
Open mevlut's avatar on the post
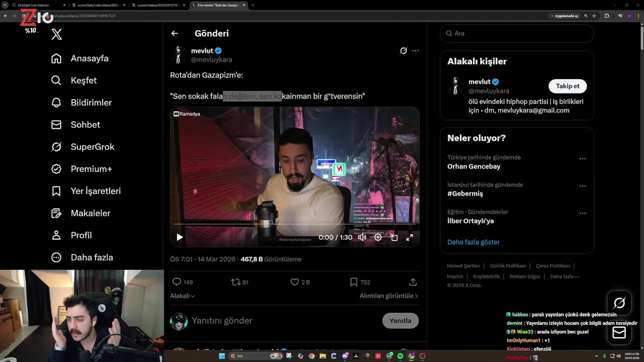178,55
